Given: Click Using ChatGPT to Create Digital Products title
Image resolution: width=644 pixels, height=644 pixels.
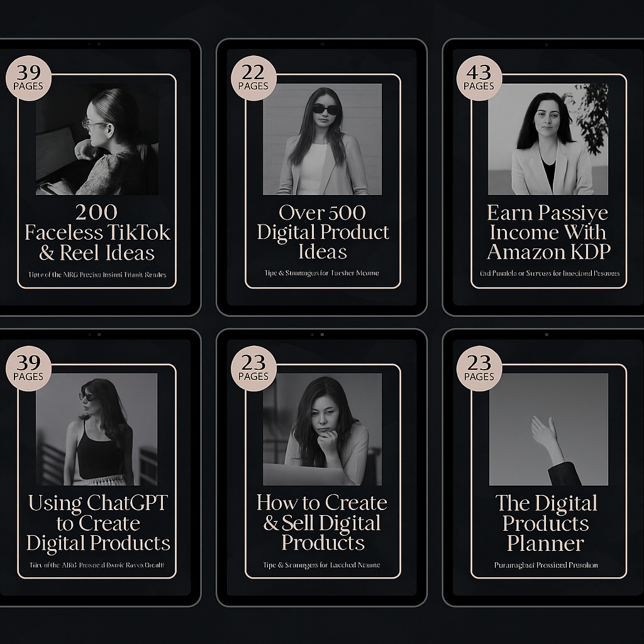Looking at the screenshot, I should (97, 523).
